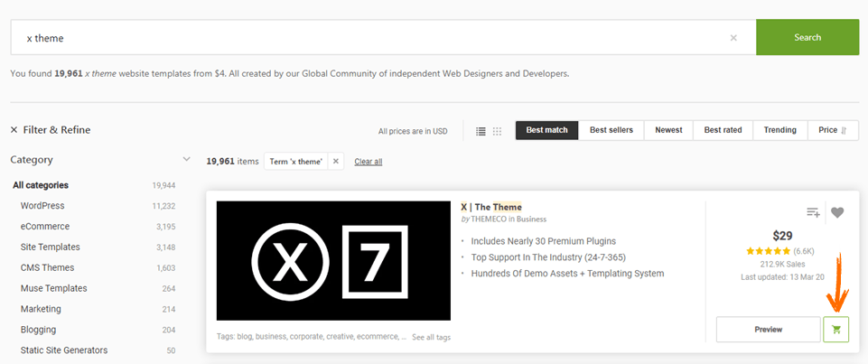Screen dimensions: 868x364
Task: Click the 'corporate' tag
Action: (306, 337)
